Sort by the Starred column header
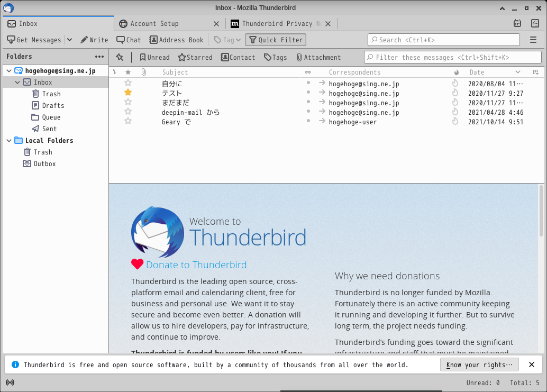 tap(128, 72)
